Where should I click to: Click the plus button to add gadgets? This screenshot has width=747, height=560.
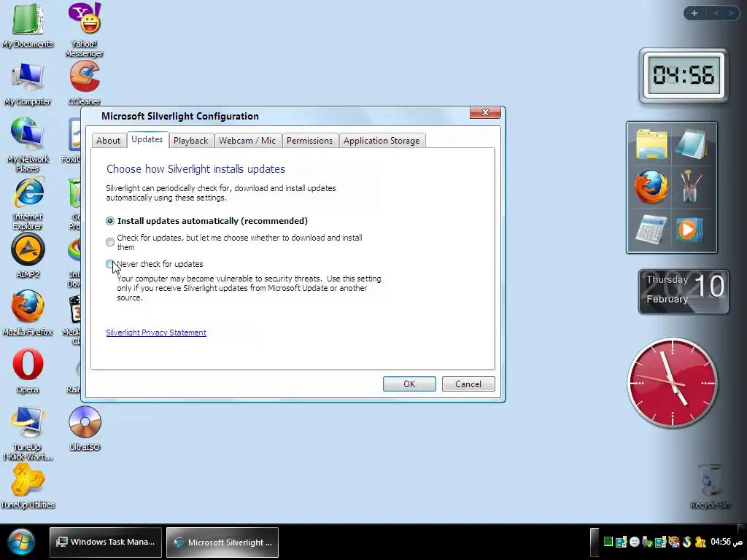(x=694, y=13)
